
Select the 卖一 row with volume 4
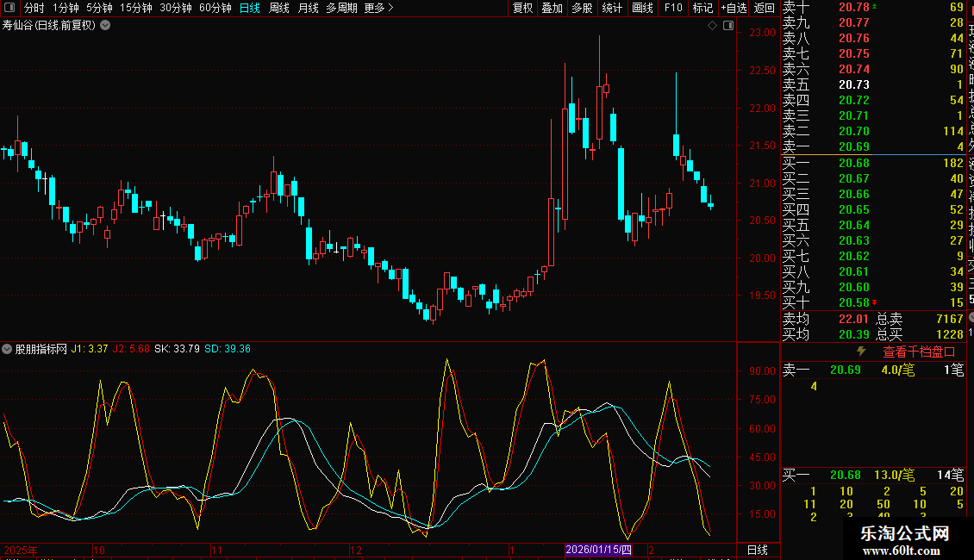click(873, 146)
